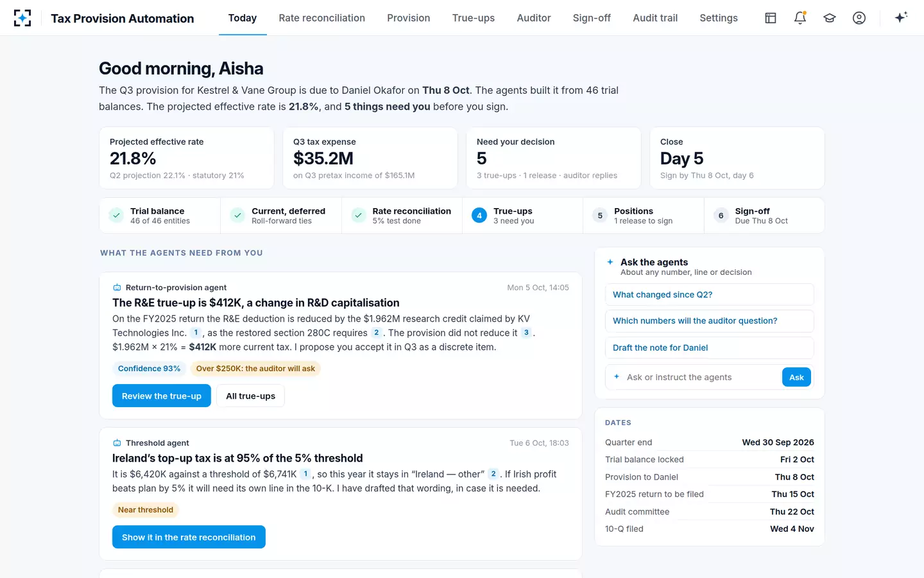
Task: Click Review the true-up button
Action: point(162,396)
